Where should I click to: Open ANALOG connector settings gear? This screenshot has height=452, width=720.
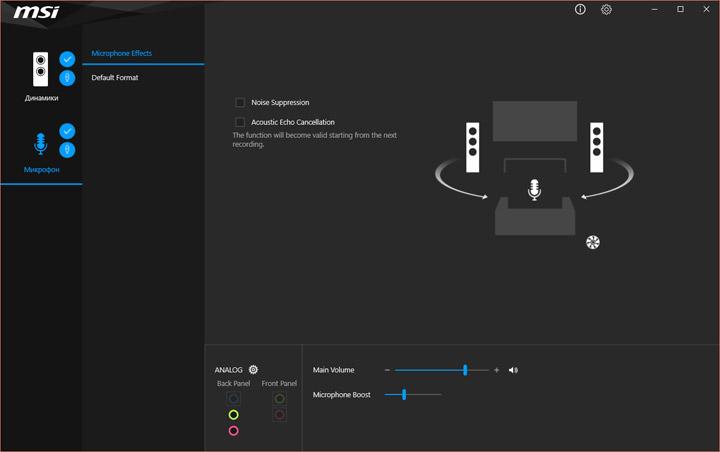[254, 370]
